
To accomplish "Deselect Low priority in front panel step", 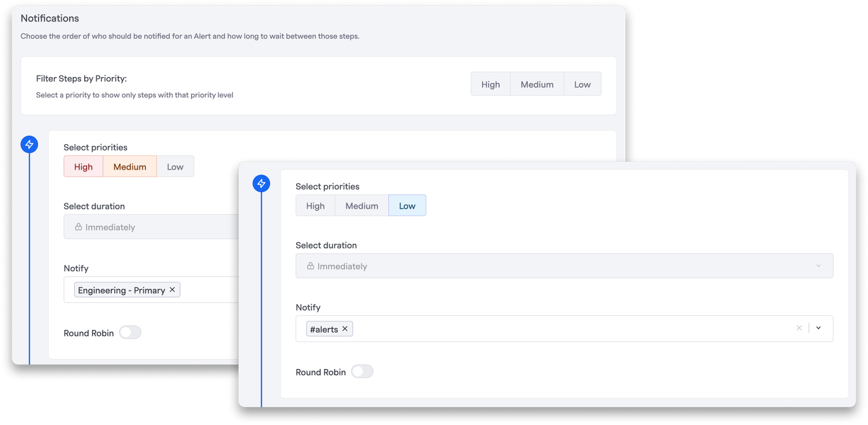I will point(407,205).
